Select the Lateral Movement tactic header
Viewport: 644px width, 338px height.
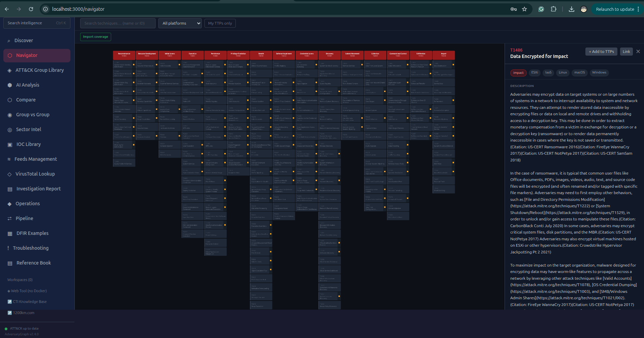352,55
